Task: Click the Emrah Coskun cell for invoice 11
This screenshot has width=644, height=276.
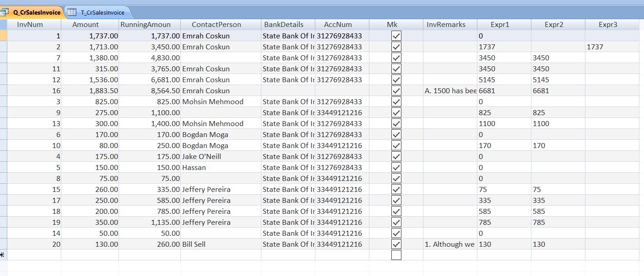Action: click(221, 69)
